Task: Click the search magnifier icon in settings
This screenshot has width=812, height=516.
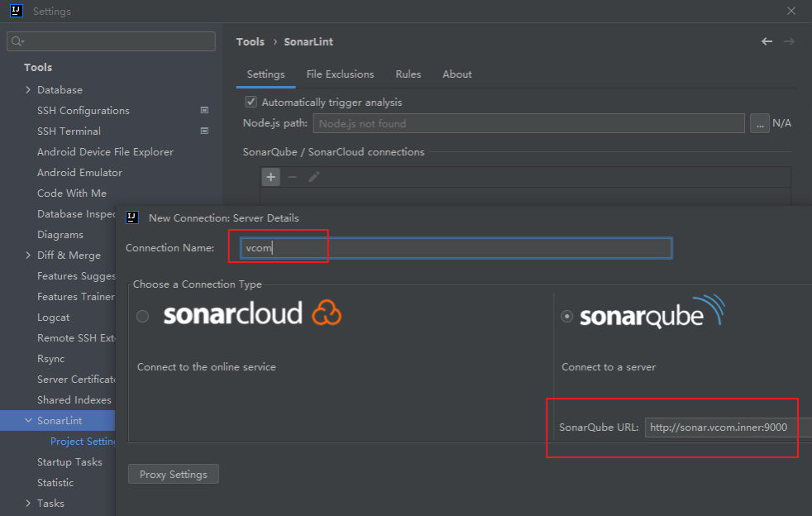Action: (17, 41)
